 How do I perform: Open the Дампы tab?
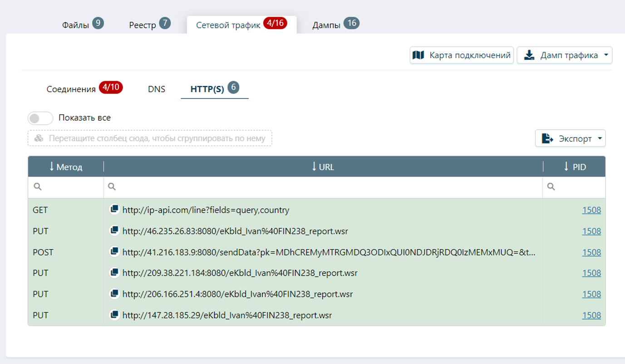pyautogui.click(x=326, y=25)
